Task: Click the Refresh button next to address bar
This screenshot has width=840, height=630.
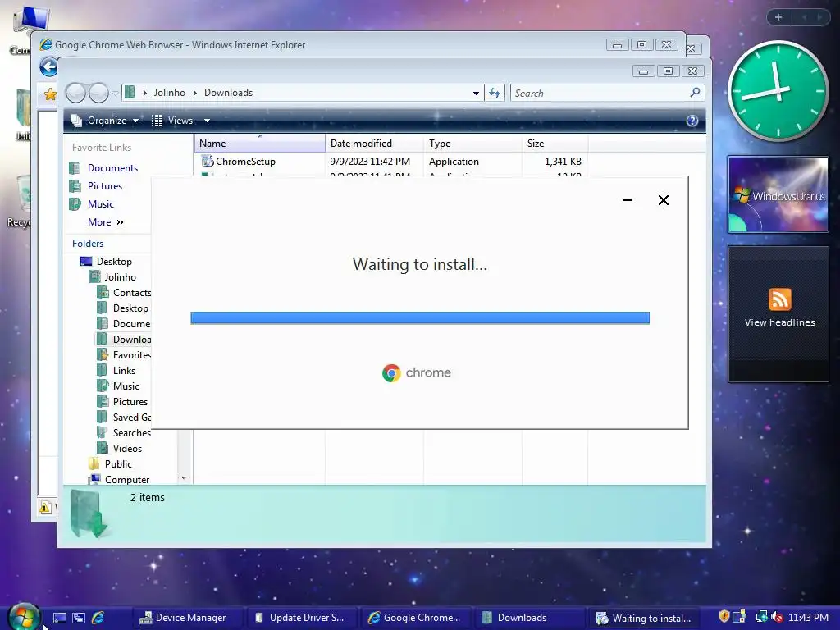Action: (x=495, y=94)
